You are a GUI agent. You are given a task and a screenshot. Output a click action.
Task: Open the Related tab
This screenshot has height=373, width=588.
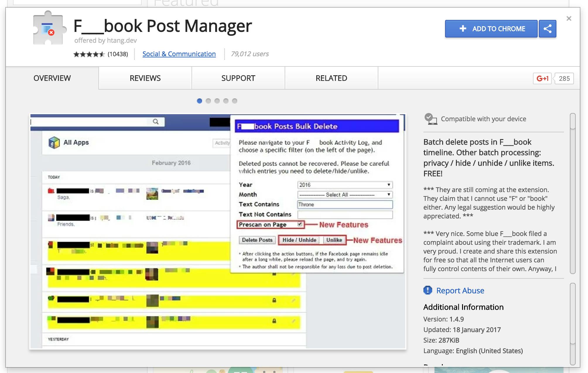coord(331,78)
